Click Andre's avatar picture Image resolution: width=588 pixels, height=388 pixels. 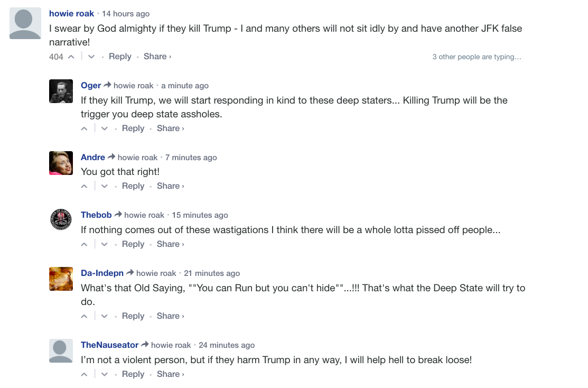pos(61,163)
